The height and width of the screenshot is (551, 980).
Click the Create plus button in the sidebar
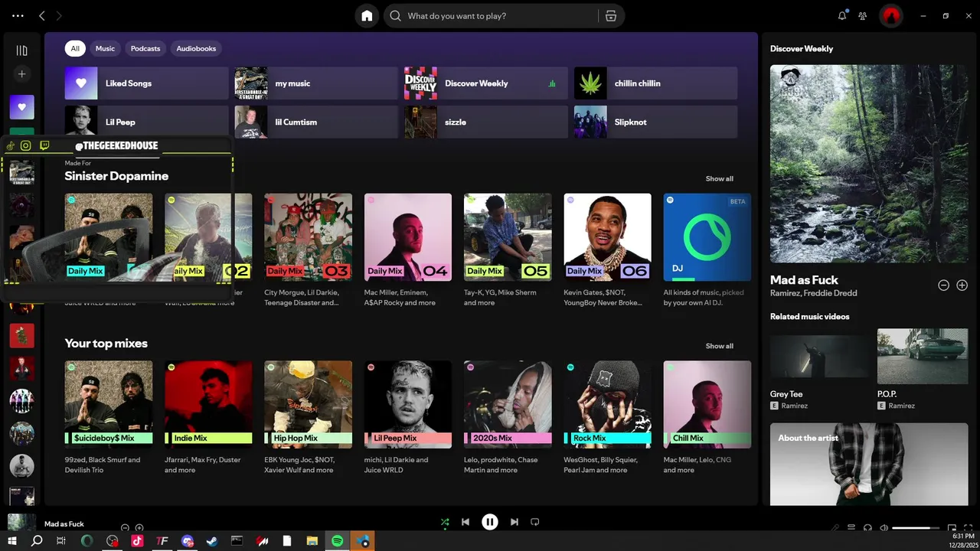click(x=21, y=74)
